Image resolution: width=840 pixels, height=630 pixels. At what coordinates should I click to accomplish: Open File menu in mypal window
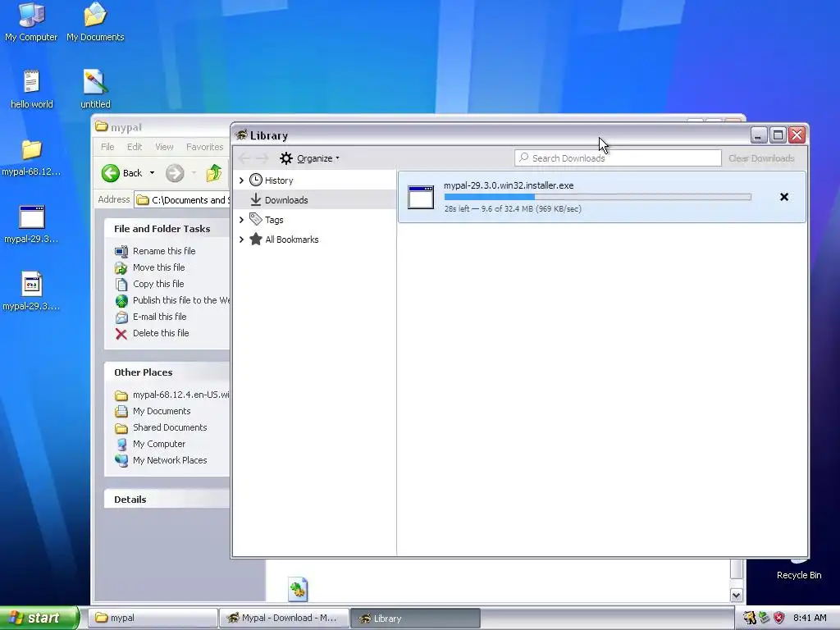[107, 147]
